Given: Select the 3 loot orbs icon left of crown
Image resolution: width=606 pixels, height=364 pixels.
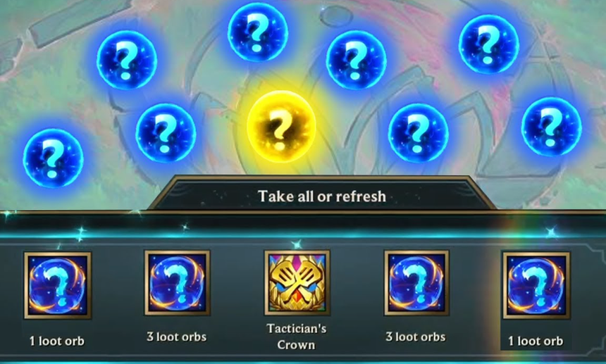Looking at the screenshot, I should tap(178, 282).
